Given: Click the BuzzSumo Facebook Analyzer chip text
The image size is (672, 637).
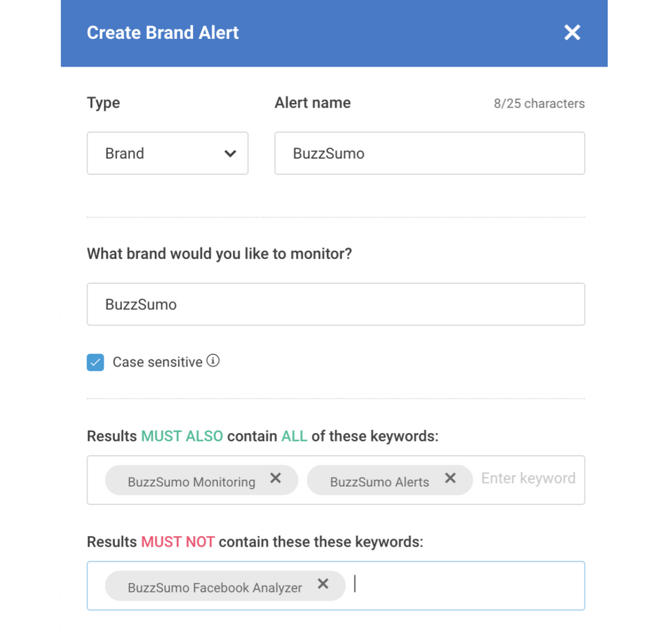Looking at the screenshot, I should coord(215,588).
